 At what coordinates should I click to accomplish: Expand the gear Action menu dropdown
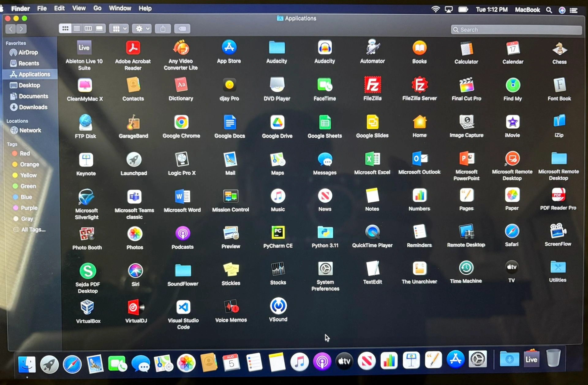click(142, 29)
